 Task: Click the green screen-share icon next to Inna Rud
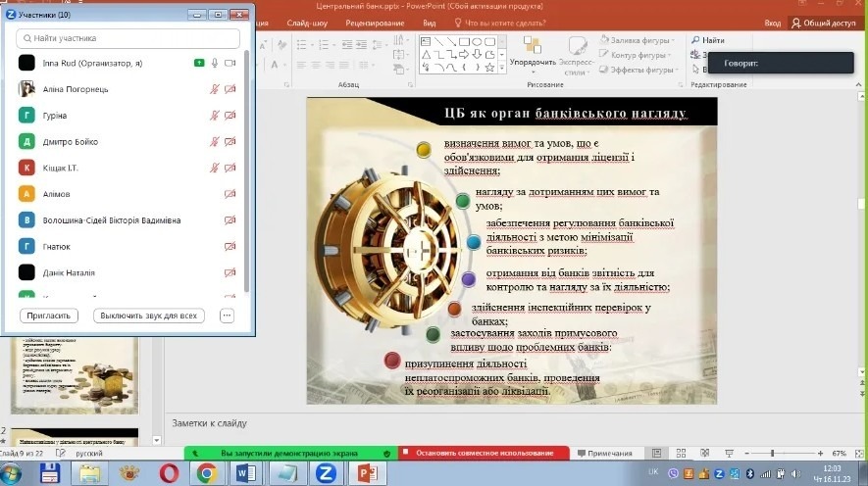pos(199,63)
